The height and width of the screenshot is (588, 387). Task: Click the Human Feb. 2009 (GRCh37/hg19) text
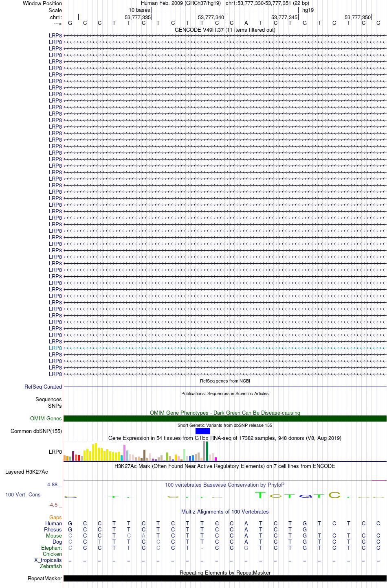point(181,3)
